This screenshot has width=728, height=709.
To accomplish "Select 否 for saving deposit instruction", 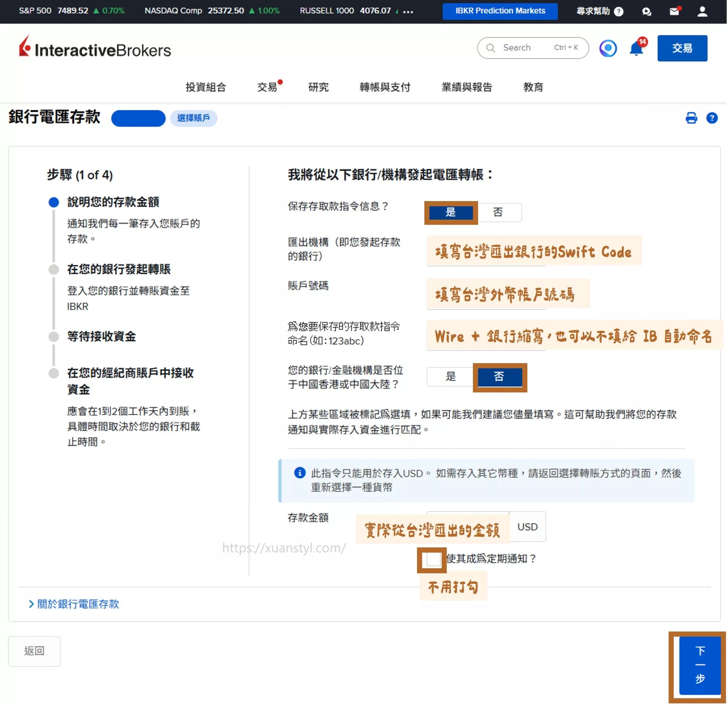I will (x=498, y=212).
